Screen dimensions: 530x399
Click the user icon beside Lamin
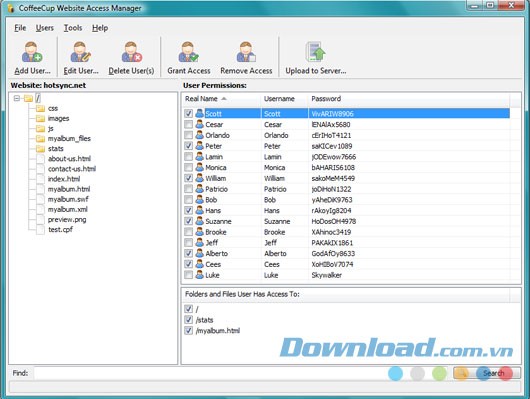pyautogui.click(x=200, y=157)
